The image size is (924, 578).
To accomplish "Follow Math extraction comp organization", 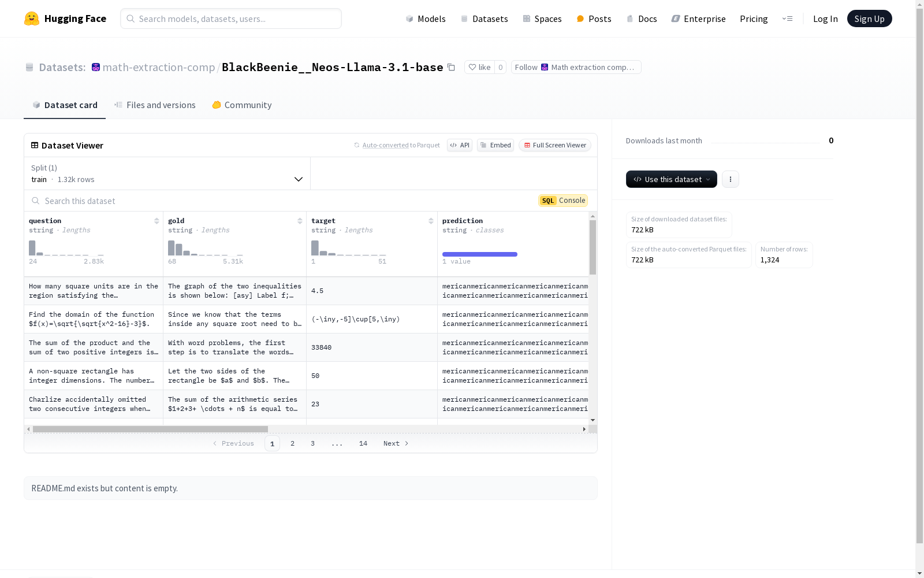I will [x=576, y=68].
